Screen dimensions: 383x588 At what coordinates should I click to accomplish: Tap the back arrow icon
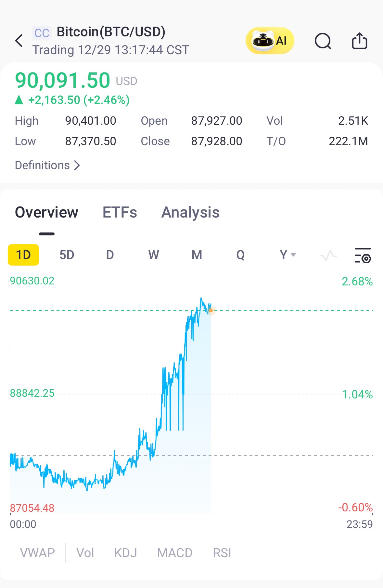coord(19,41)
